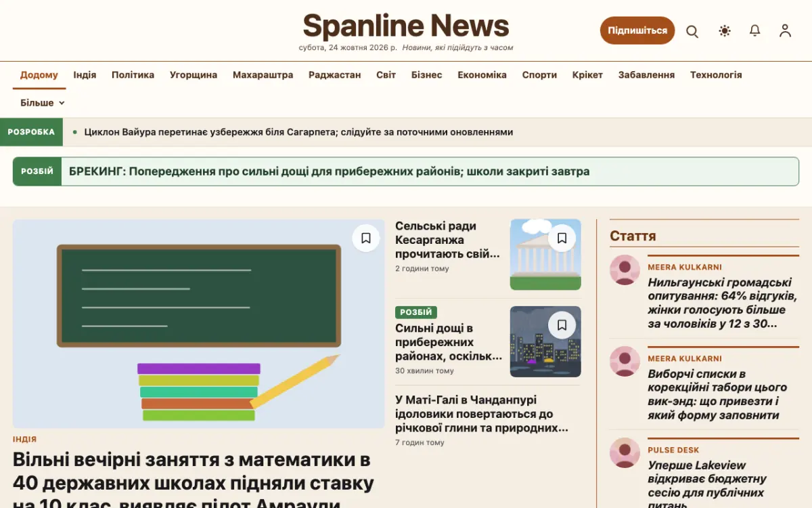Open the Раджастан section
Screen dimensions: 812x508
point(335,75)
